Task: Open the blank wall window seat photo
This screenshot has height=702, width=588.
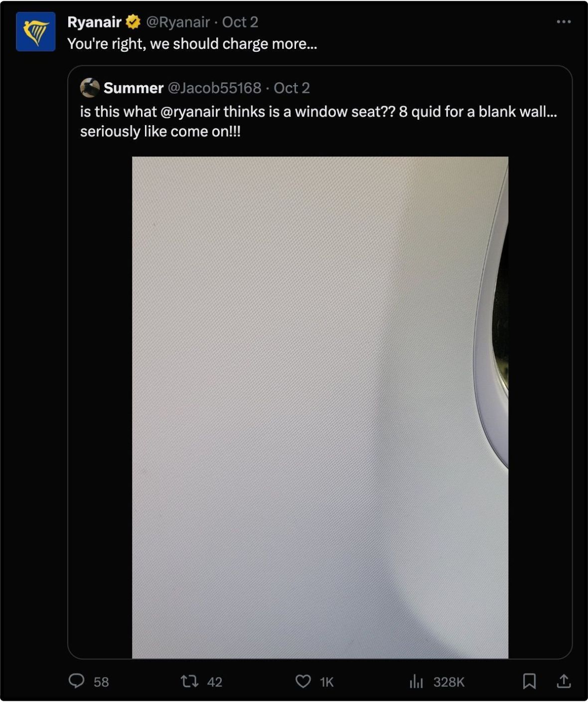Action: [320, 407]
